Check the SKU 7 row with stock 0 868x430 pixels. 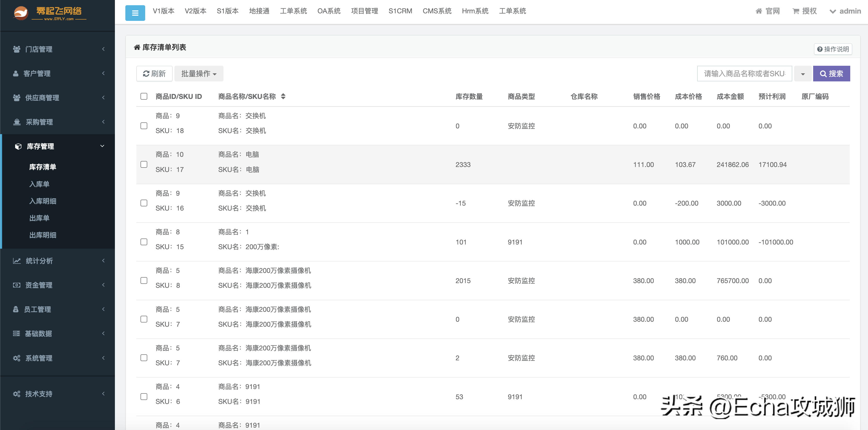[144, 319]
